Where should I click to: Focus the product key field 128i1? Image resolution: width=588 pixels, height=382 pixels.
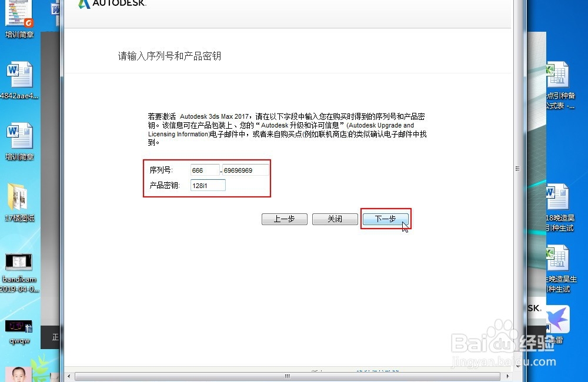coord(208,185)
